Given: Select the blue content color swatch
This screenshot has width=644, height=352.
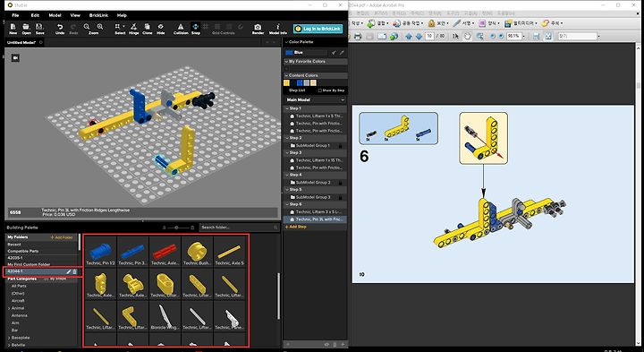Looking at the screenshot, I should point(300,83).
